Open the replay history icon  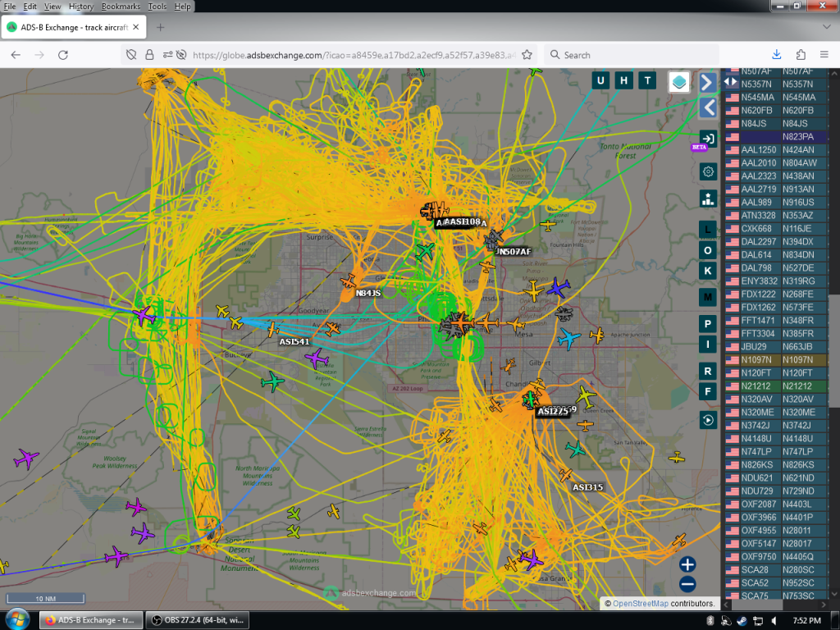point(708,420)
